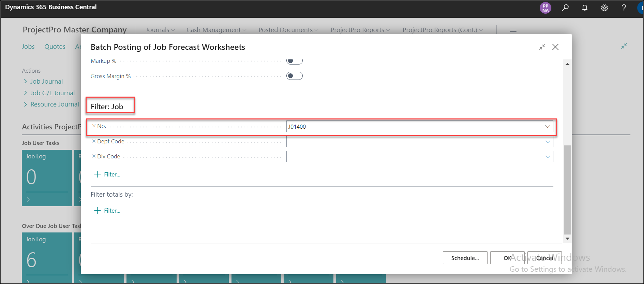The height and width of the screenshot is (284, 644).
Task: Click the search magnifier icon in header
Action: pos(565,8)
